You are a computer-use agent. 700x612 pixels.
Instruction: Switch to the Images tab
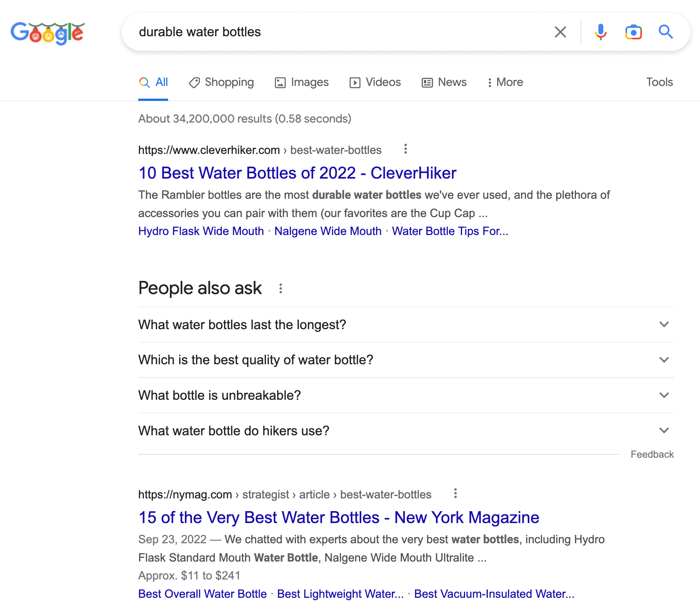[302, 82]
